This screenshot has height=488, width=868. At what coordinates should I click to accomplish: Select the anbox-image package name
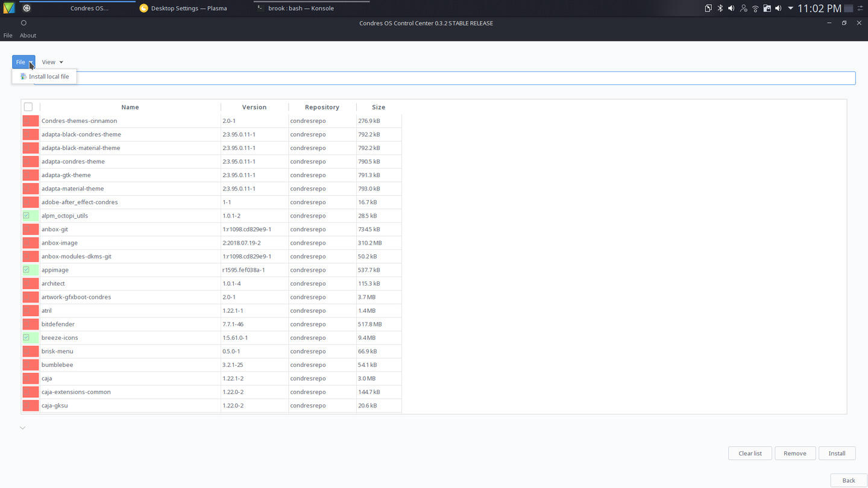[x=60, y=243]
